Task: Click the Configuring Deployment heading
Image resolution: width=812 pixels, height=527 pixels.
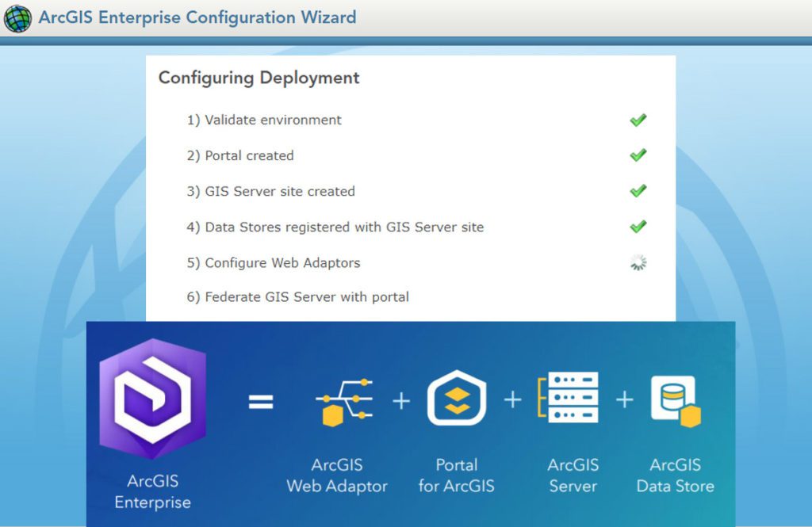Action: click(x=259, y=78)
